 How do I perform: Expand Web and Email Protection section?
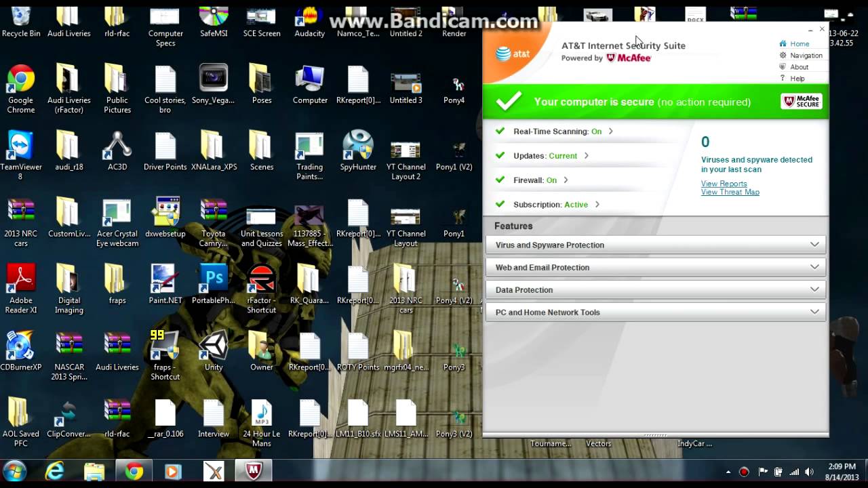point(656,267)
